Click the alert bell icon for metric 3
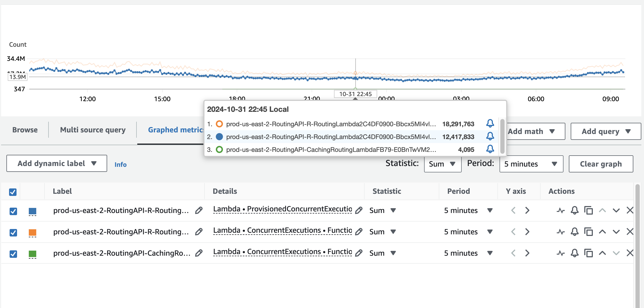Viewport: 644px width, 308px height. 490,149
